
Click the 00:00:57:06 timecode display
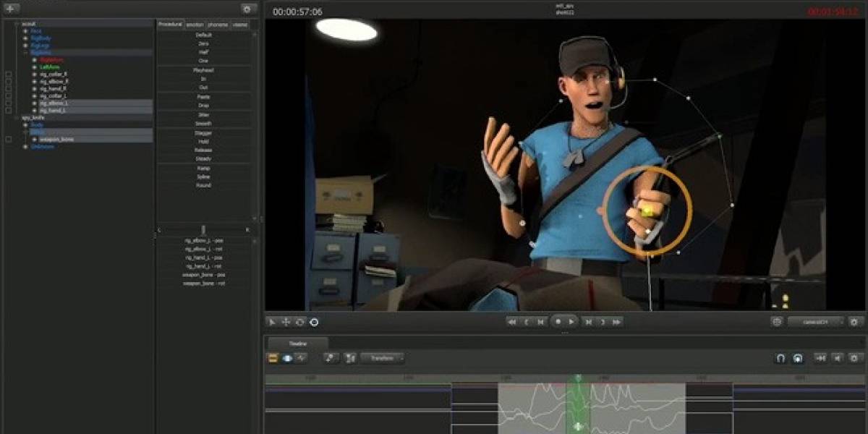tap(297, 12)
